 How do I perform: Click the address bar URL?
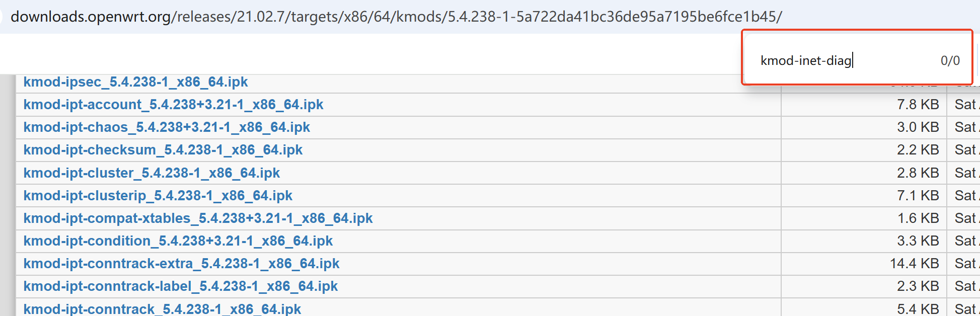396,17
